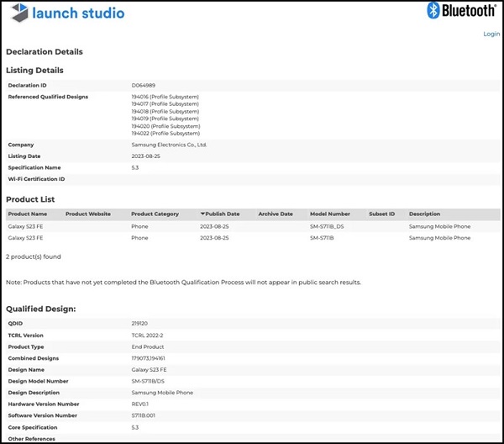Click the sort arrow beside Publish Date
Image resolution: width=504 pixels, height=444 pixels.
[202, 214]
